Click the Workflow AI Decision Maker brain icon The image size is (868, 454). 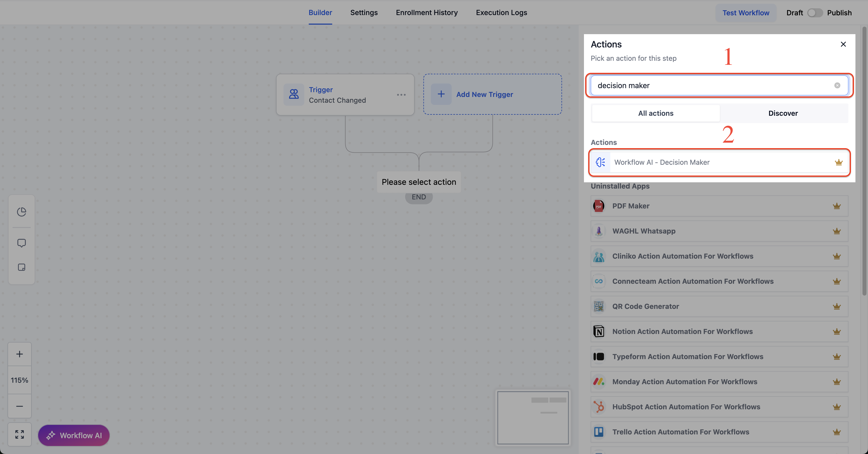600,162
